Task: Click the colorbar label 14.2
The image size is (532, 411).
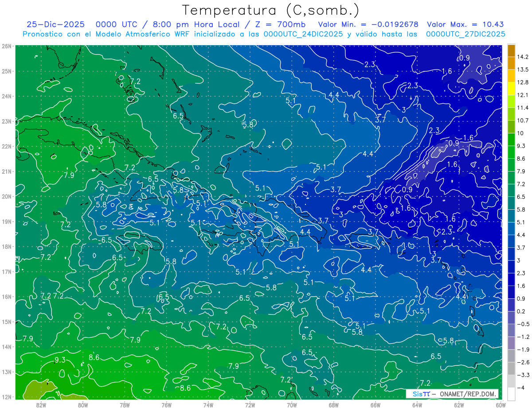Action: point(523,57)
